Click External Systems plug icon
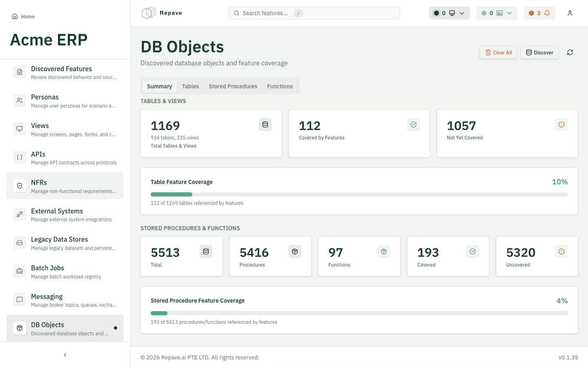Viewport: 588px width, 368px height. [20, 214]
